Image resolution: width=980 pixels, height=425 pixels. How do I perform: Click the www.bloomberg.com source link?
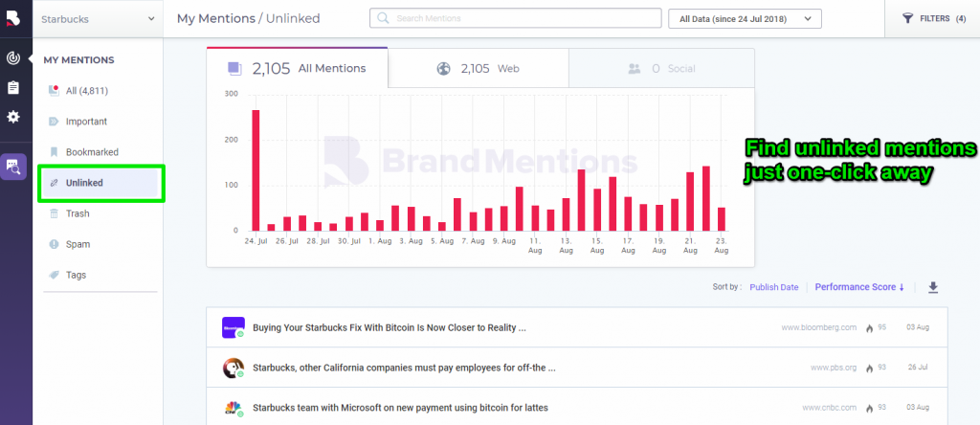pyautogui.click(x=819, y=327)
